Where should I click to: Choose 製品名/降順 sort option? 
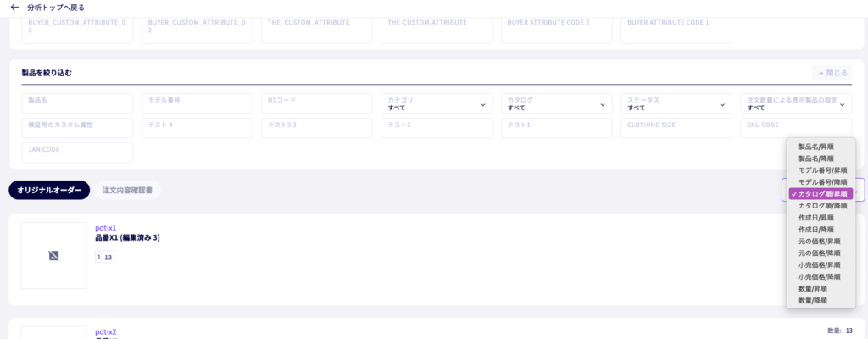tap(821, 158)
